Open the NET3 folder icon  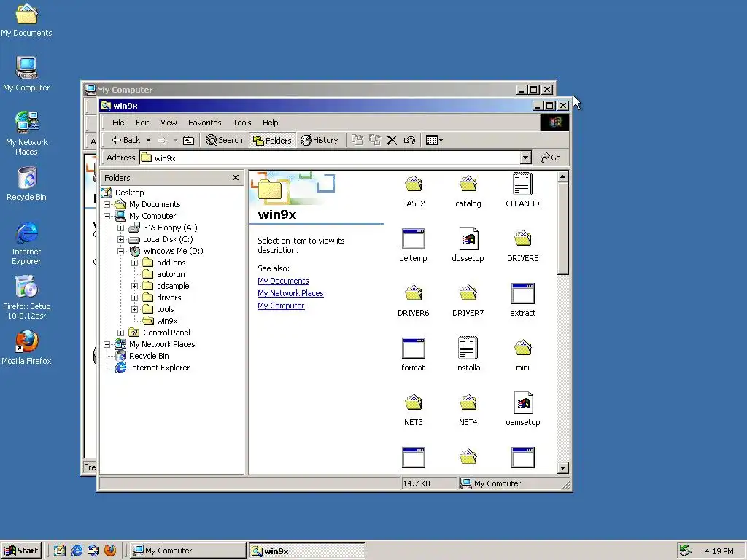coord(413,402)
